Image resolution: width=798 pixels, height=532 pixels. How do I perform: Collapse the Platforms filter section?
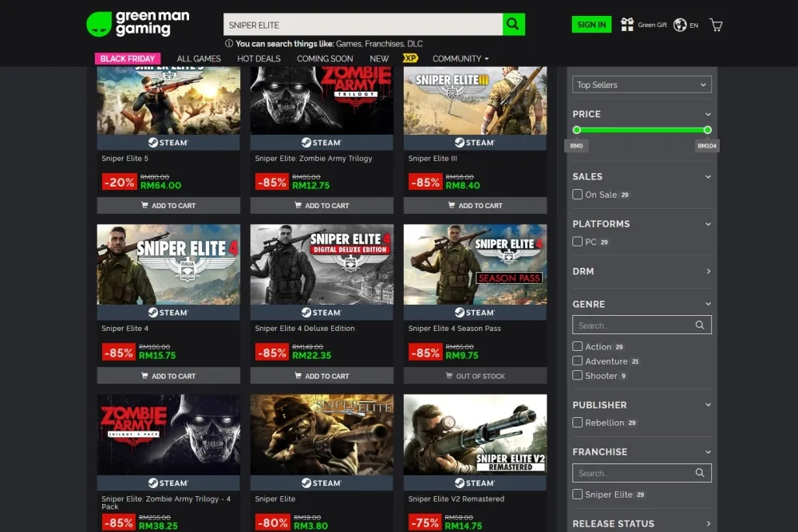click(708, 224)
